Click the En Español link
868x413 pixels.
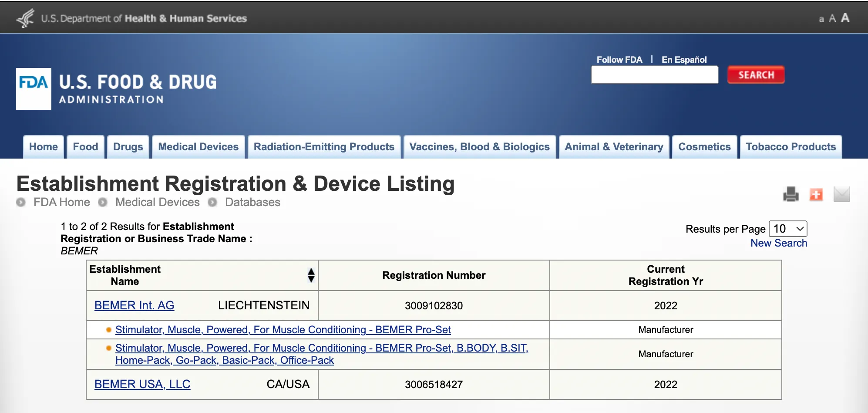(x=684, y=60)
